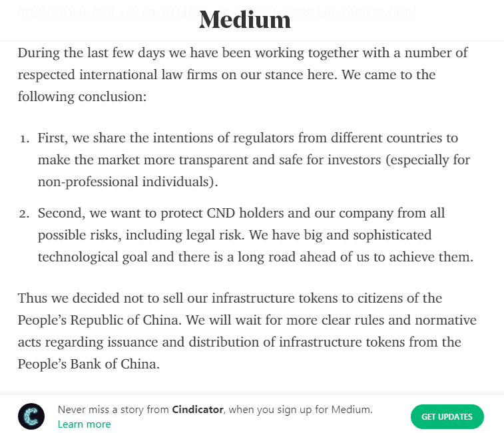Select the number 2 list marker
This screenshot has width=504, height=433.
click(24, 214)
